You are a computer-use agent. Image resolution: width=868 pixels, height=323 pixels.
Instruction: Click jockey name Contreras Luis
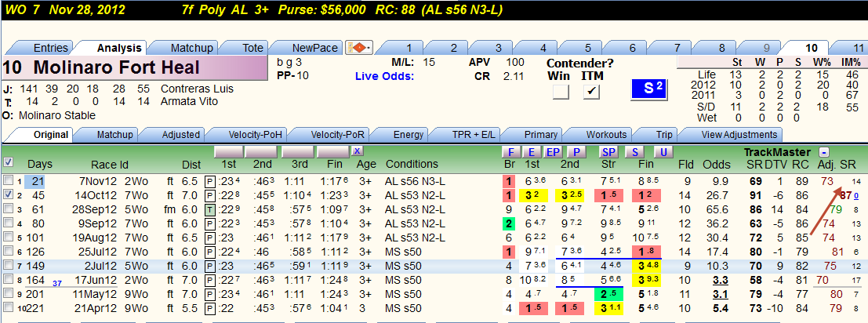[197, 89]
